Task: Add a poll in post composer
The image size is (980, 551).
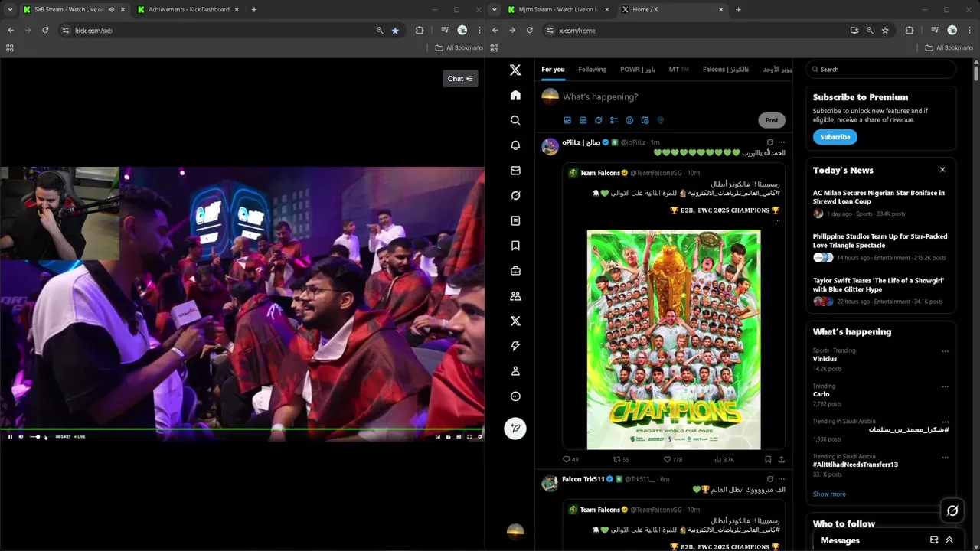Action: (x=614, y=120)
